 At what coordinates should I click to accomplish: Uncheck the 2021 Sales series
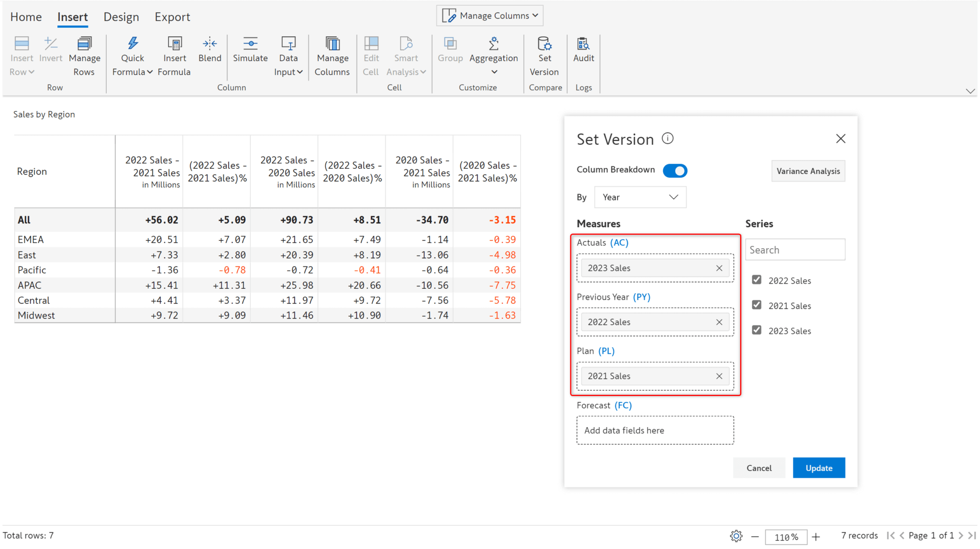(757, 305)
